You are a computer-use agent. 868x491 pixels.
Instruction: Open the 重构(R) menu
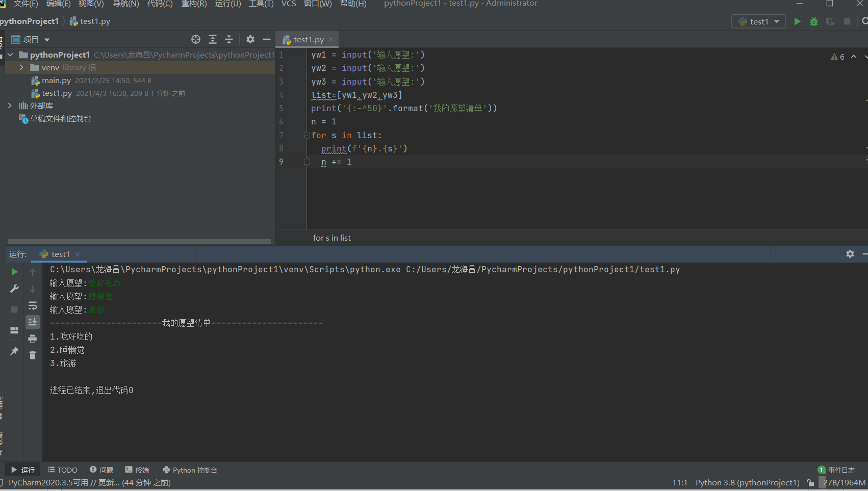[194, 4]
